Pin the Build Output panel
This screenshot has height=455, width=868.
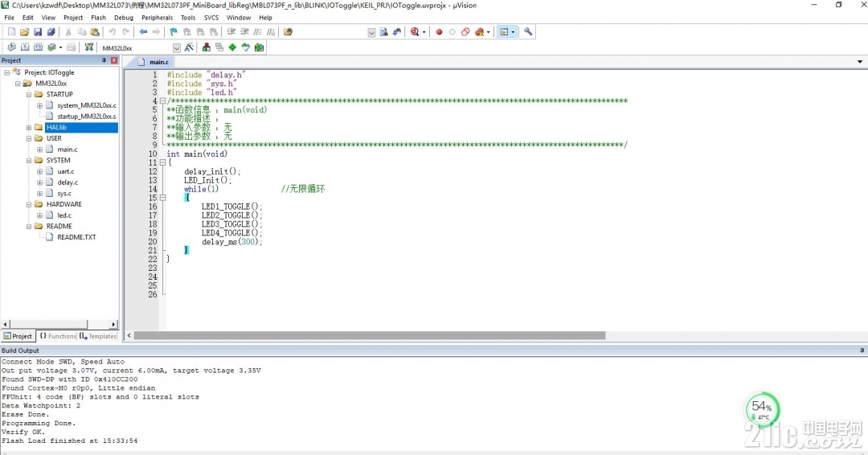point(862,350)
